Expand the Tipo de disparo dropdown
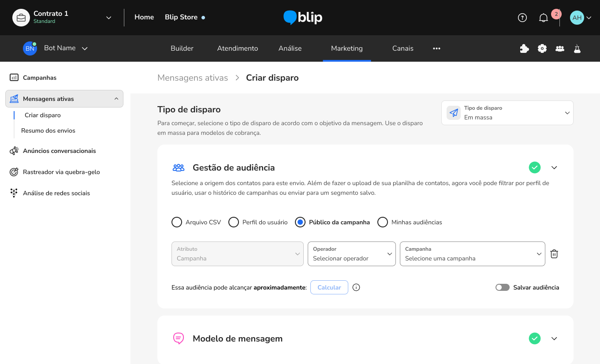This screenshot has width=600, height=364. (507, 113)
